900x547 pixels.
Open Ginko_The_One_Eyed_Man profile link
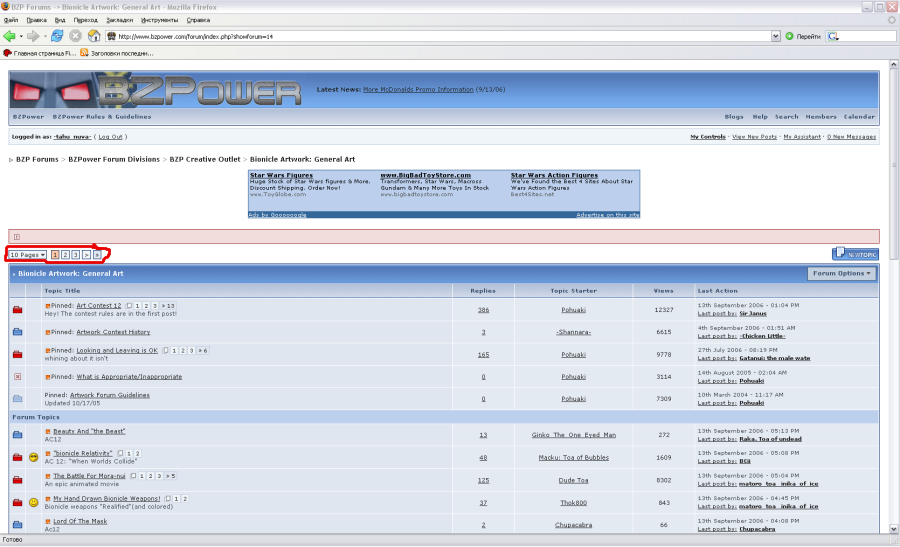pos(573,435)
